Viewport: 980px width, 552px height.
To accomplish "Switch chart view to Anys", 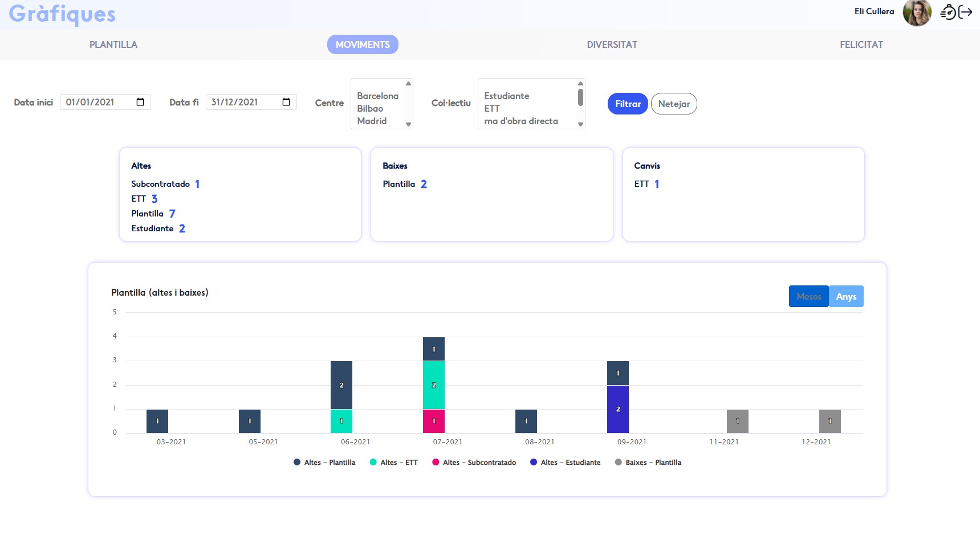I will pyautogui.click(x=846, y=296).
